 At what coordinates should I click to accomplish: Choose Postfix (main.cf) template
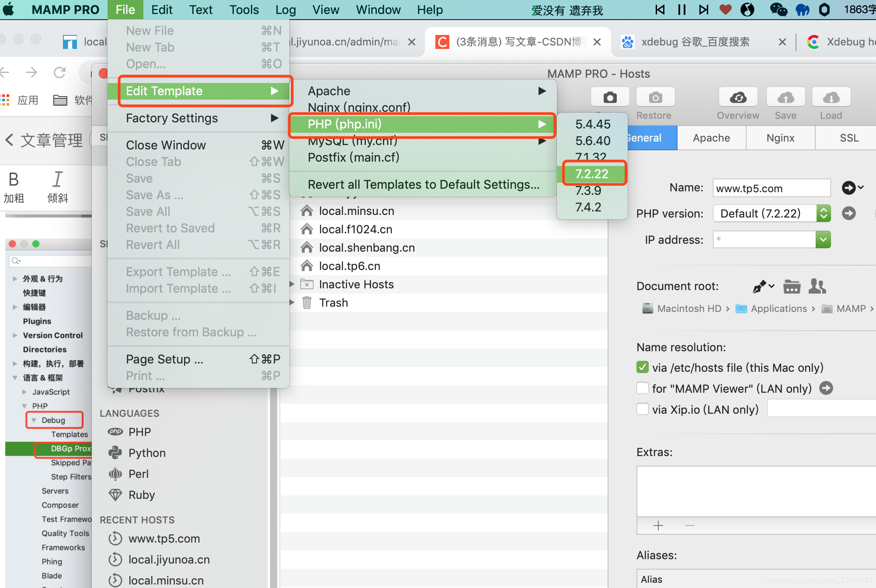pyautogui.click(x=423, y=157)
